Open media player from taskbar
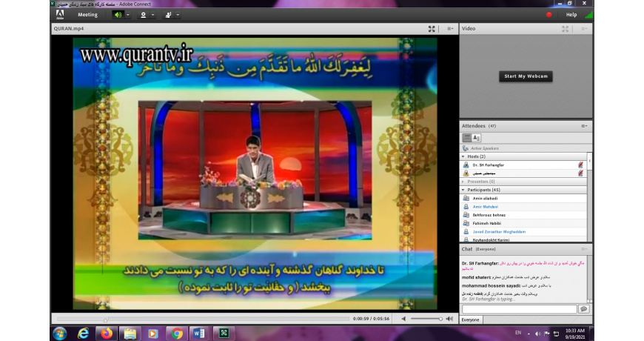Viewport: 644px width, 341px height. pos(153,334)
